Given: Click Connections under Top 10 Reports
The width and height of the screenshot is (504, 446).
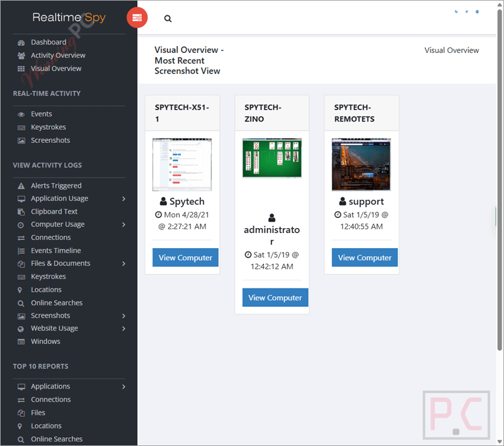Looking at the screenshot, I should [51, 400].
